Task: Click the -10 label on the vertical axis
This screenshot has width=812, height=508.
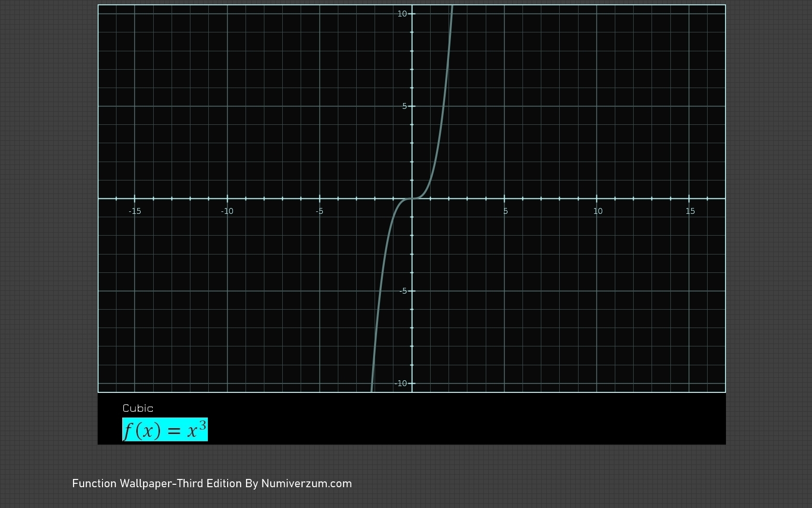Action: click(401, 384)
